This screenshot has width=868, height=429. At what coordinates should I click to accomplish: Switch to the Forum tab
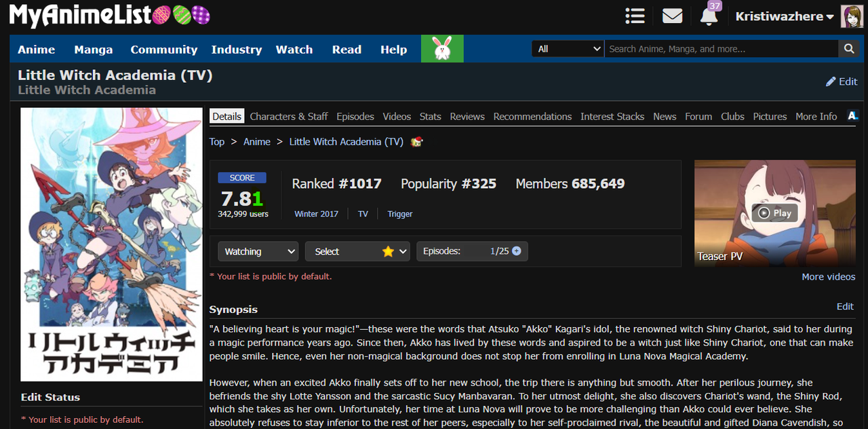[698, 116]
